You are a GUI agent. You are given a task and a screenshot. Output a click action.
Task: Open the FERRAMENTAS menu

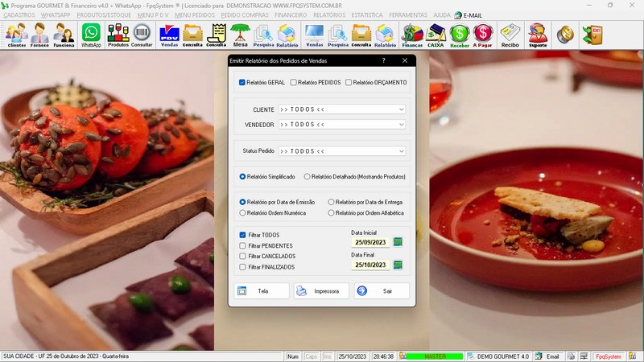tap(408, 15)
